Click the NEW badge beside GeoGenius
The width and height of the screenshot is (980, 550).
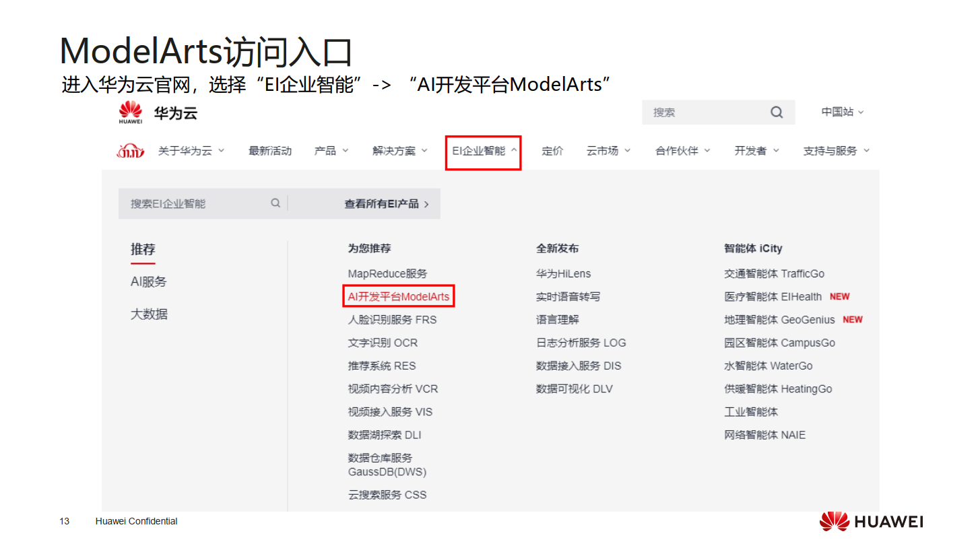point(853,320)
